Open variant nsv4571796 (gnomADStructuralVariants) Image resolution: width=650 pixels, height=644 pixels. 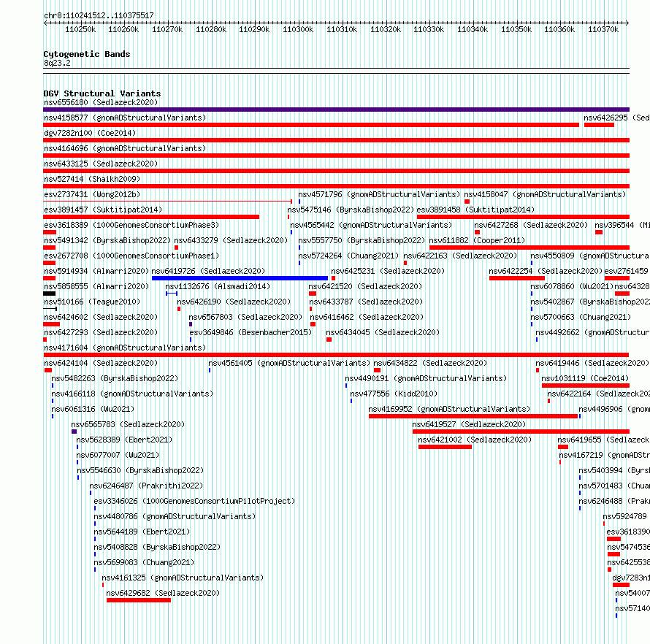(379, 194)
